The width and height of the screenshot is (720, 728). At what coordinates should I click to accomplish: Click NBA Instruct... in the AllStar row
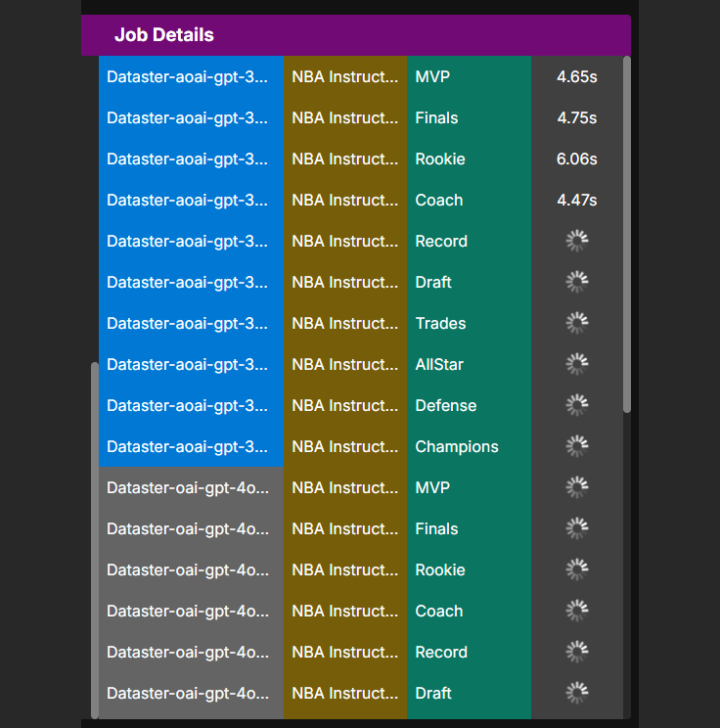coord(345,364)
